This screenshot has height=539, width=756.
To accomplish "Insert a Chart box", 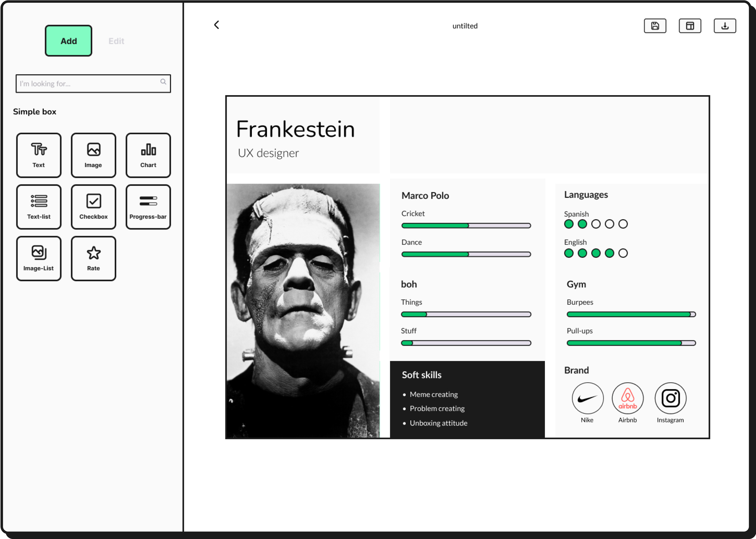I will tap(148, 155).
